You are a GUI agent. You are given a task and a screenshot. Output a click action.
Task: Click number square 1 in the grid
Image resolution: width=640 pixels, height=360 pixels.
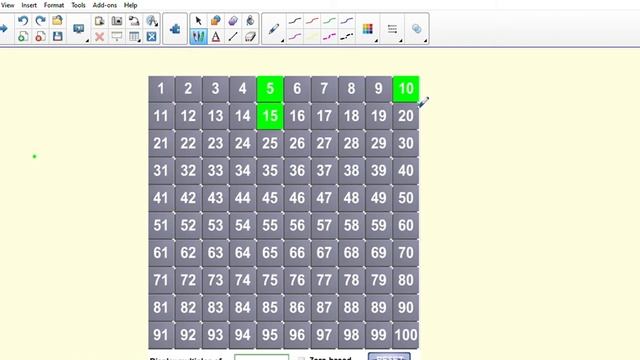[161, 89]
